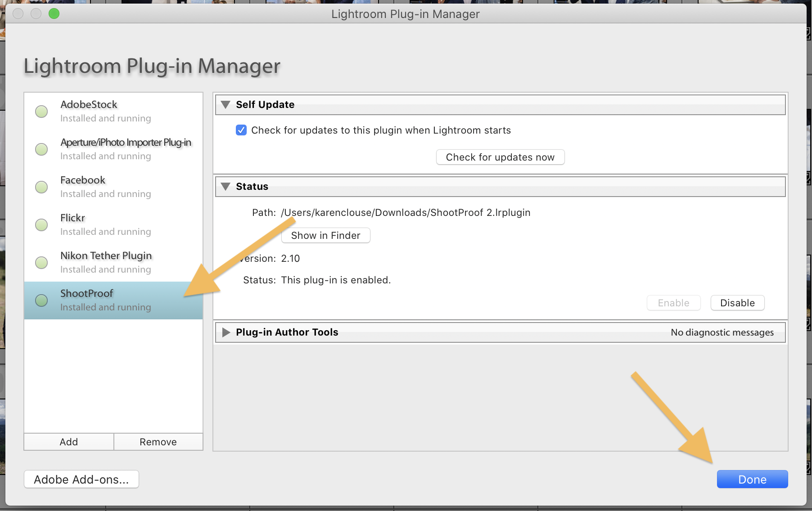
Task: Select the ShootProof plug-in row
Action: (113, 300)
